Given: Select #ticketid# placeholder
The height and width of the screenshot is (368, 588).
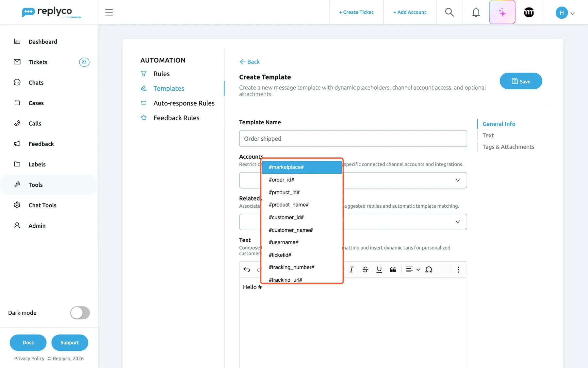Looking at the screenshot, I should tap(302, 255).
